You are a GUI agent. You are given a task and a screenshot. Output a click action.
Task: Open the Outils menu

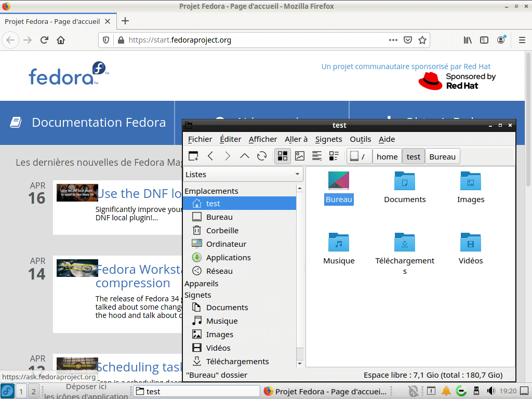(361, 139)
